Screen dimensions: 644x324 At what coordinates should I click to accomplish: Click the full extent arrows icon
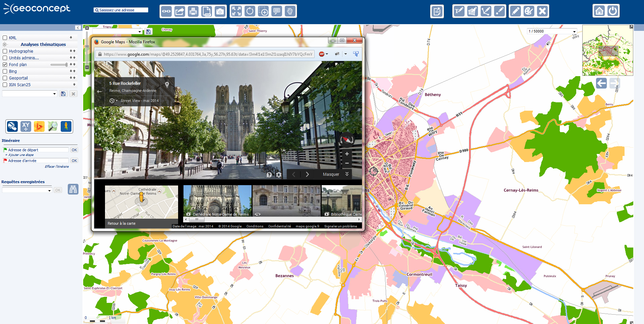click(236, 11)
